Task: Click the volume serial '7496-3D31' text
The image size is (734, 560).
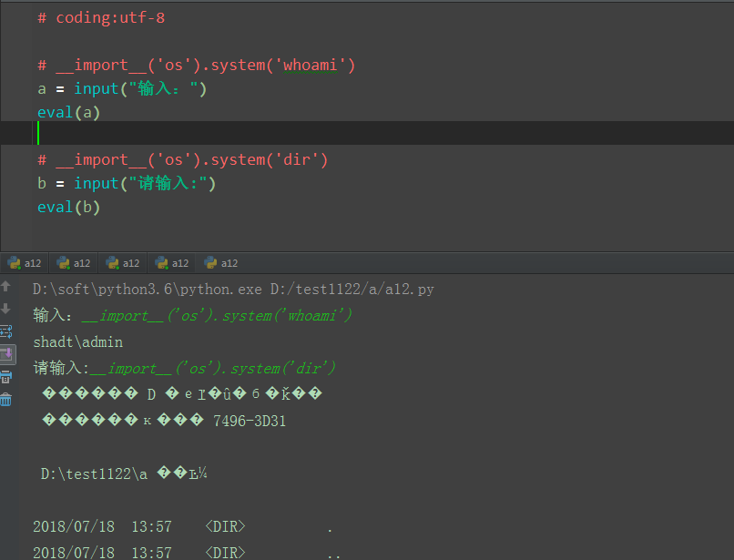Action: [250, 421]
